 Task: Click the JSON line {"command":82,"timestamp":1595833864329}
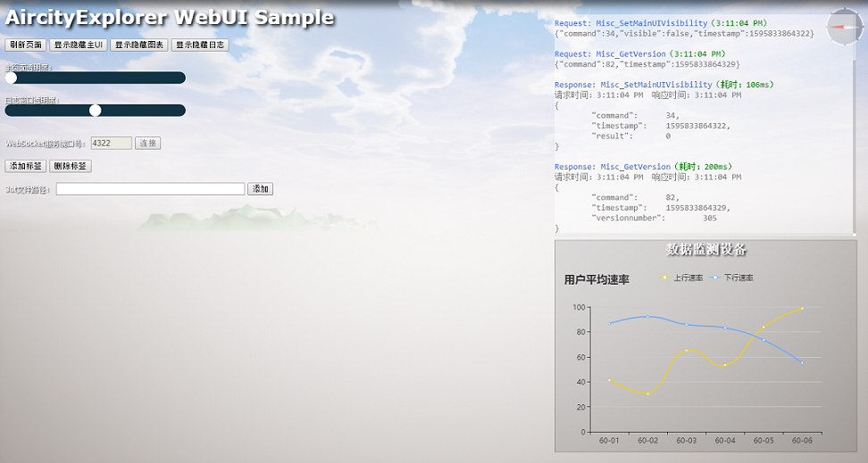click(x=647, y=65)
